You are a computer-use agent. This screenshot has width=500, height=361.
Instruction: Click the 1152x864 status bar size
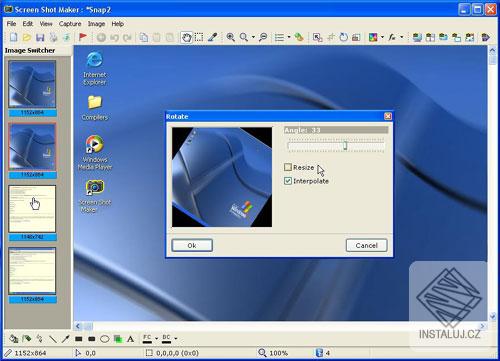(30, 353)
